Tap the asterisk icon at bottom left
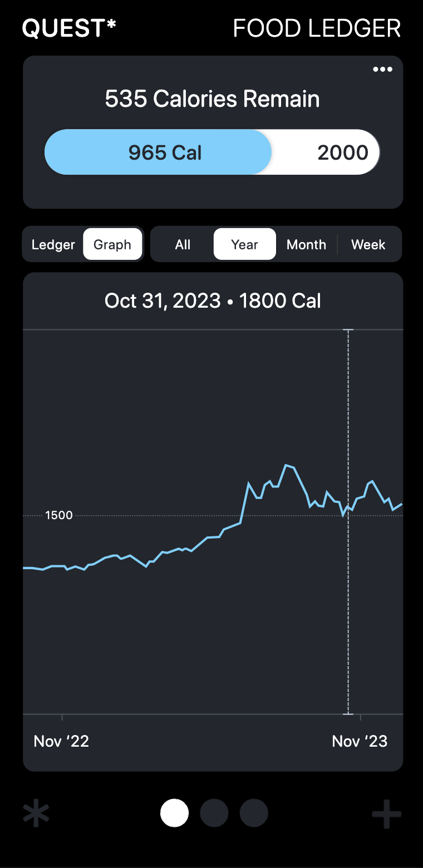The image size is (423, 868). [36, 814]
